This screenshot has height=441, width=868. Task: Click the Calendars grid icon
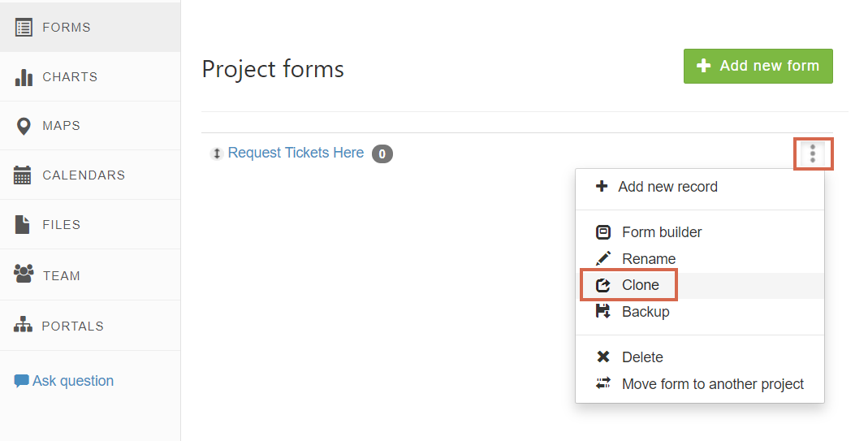coord(22,175)
